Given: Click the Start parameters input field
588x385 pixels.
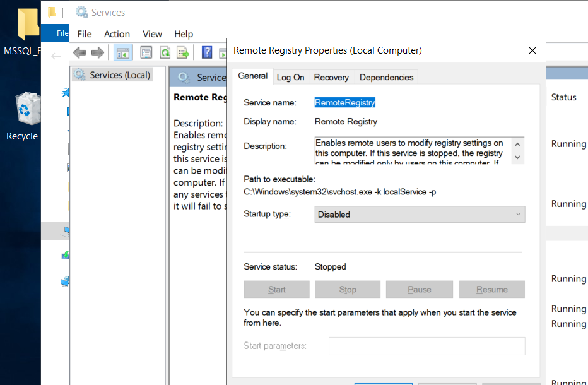Looking at the screenshot, I should [426, 346].
